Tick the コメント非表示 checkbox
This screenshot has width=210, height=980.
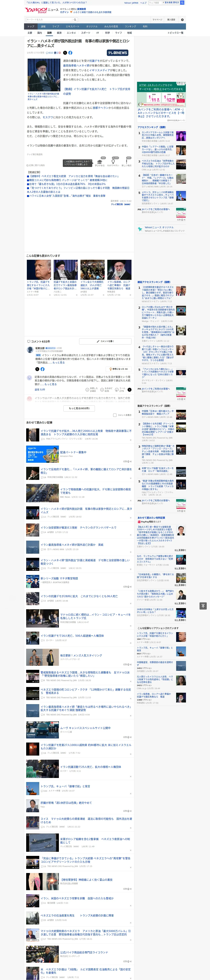point(115,415)
